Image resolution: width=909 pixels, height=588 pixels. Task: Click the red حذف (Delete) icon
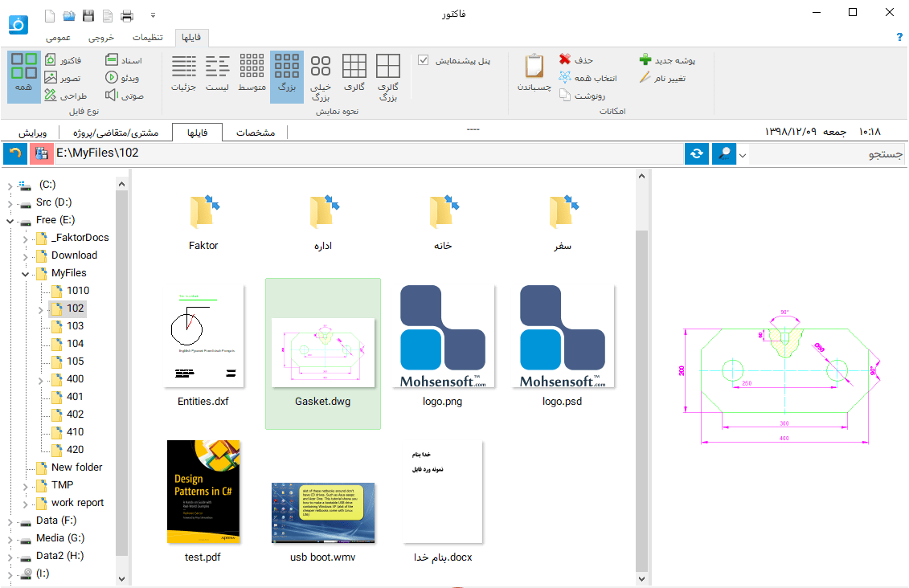point(565,60)
